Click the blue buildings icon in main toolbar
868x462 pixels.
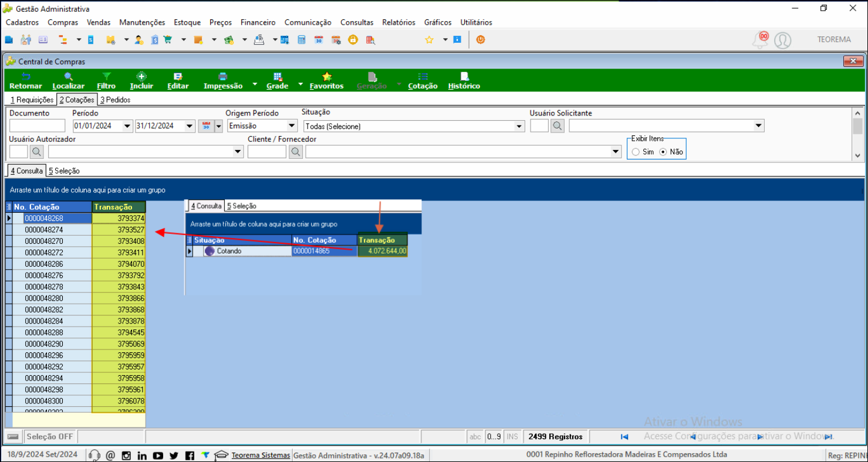pos(9,40)
